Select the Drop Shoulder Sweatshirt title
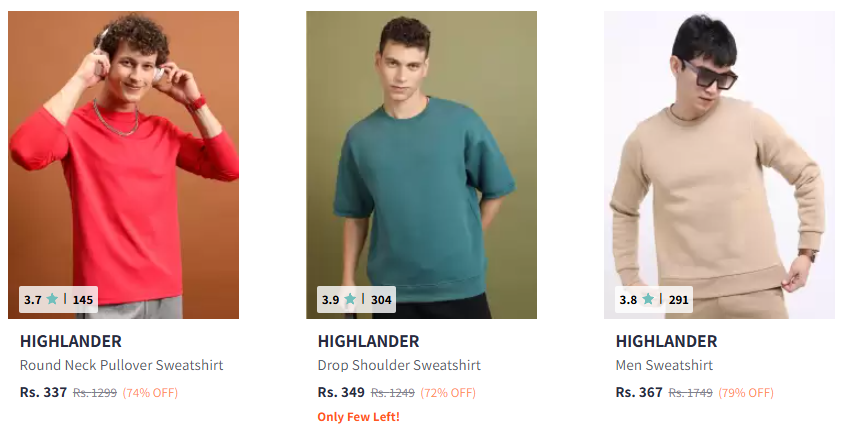This screenshot has width=859, height=448. (399, 365)
